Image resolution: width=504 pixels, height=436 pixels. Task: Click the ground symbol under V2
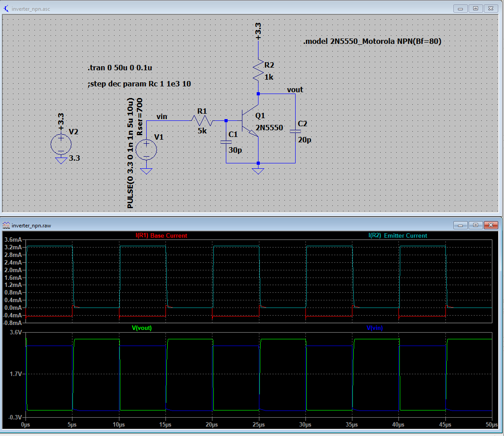pyautogui.click(x=61, y=160)
